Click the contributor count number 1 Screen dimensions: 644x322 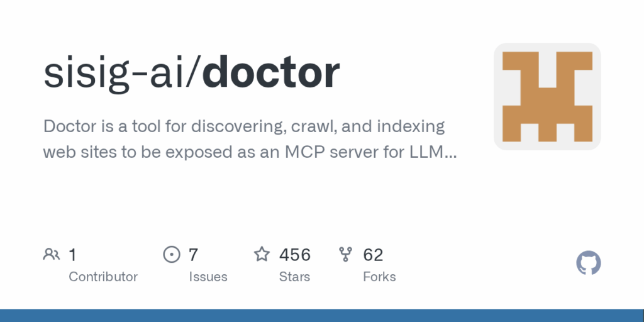(x=72, y=255)
